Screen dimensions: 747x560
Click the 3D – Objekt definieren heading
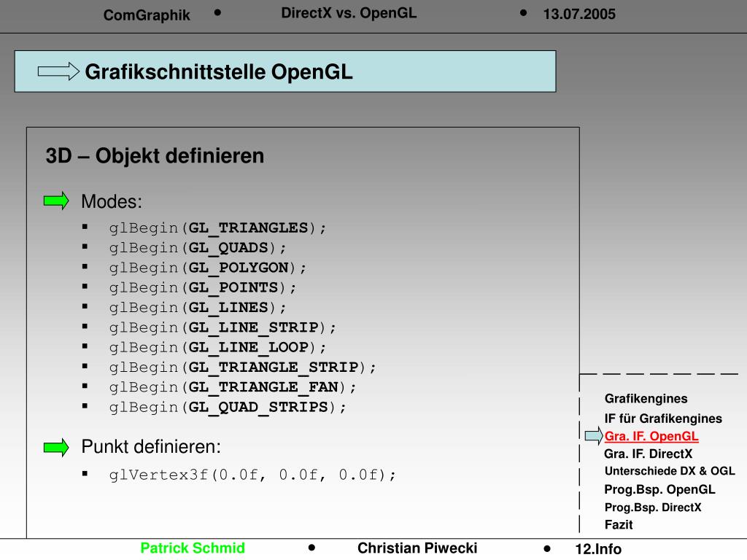[155, 156]
